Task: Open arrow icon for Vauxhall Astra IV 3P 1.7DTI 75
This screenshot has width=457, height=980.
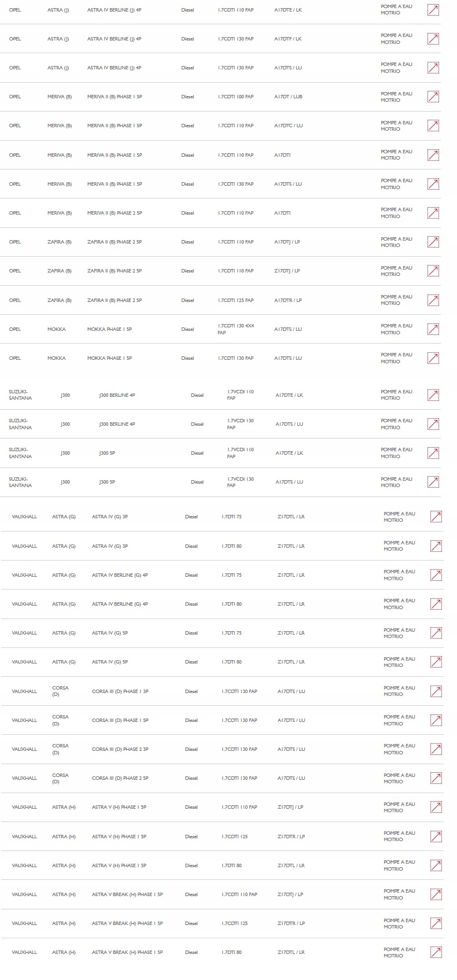Action: click(x=436, y=517)
